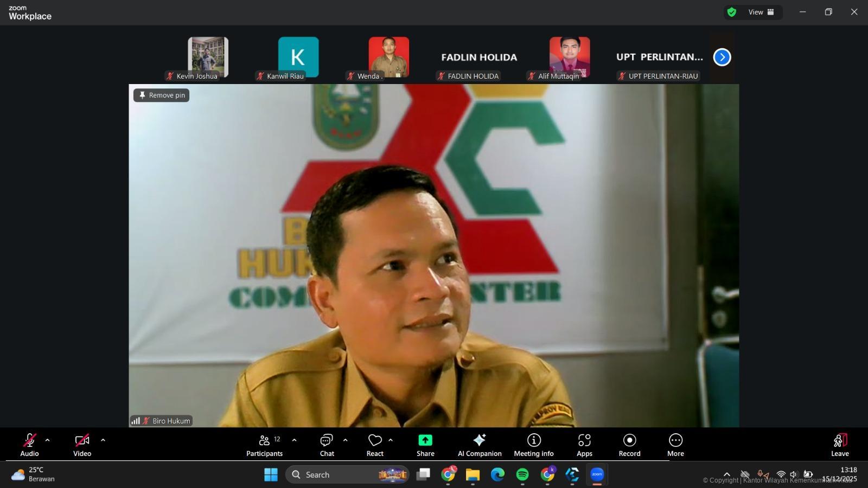Leave the meeting
868x488 pixels.
click(839, 445)
